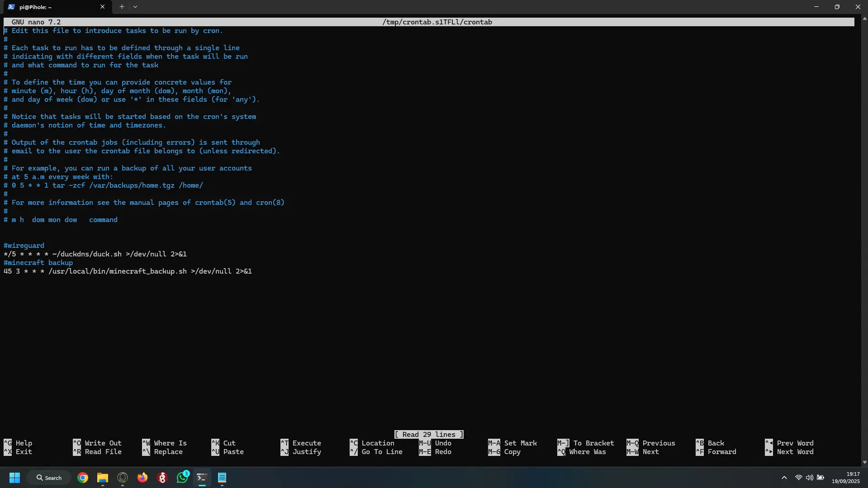Open File Explorer from the taskbar

102,479
